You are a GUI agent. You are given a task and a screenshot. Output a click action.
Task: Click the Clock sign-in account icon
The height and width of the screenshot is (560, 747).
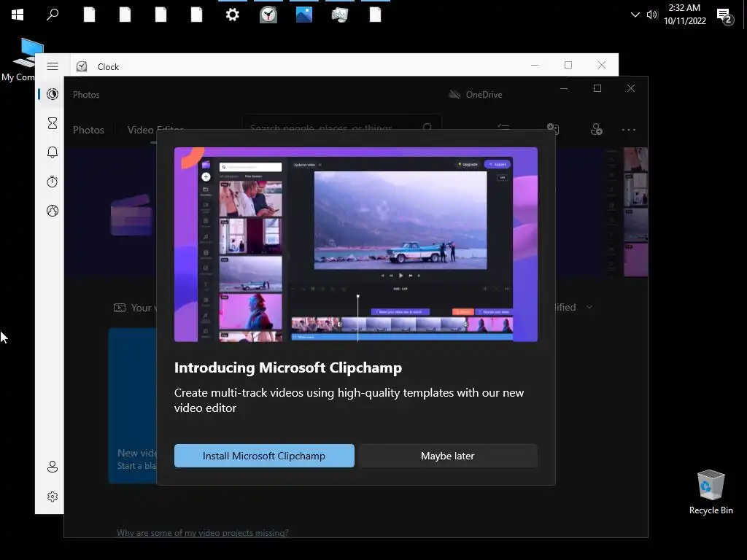tap(53, 467)
